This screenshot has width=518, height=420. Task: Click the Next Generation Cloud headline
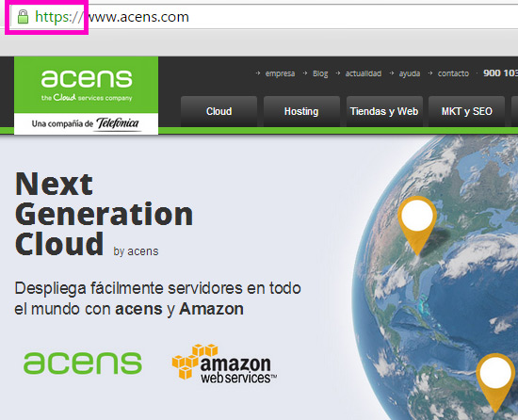tap(104, 214)
